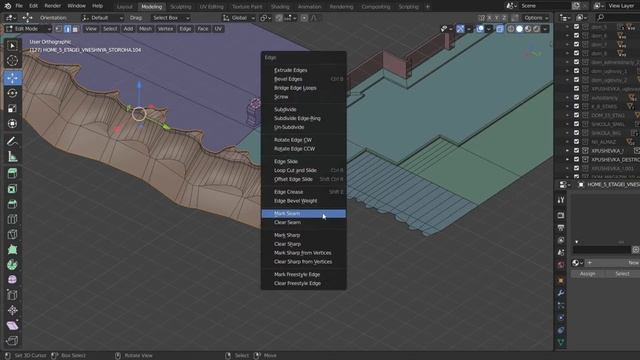Open the Modifiers wrench properties tab

561,293
